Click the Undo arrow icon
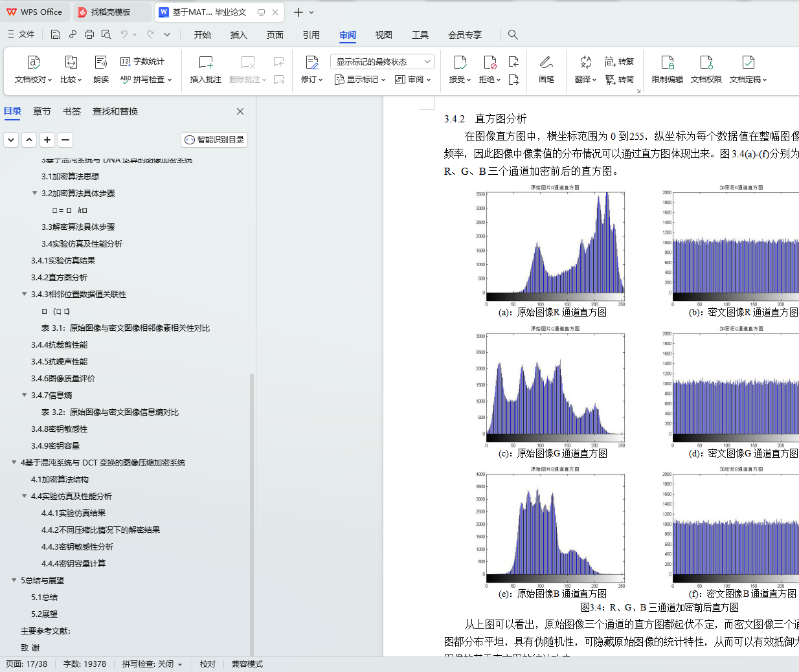The width and height of the screenshot is (799, 672). (x=124, y=34)
